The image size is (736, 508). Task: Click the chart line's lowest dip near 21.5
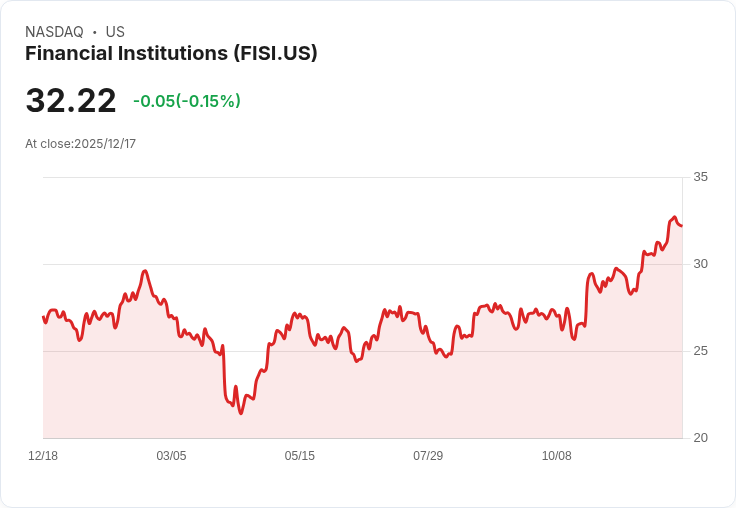click(x=241, y=413)
